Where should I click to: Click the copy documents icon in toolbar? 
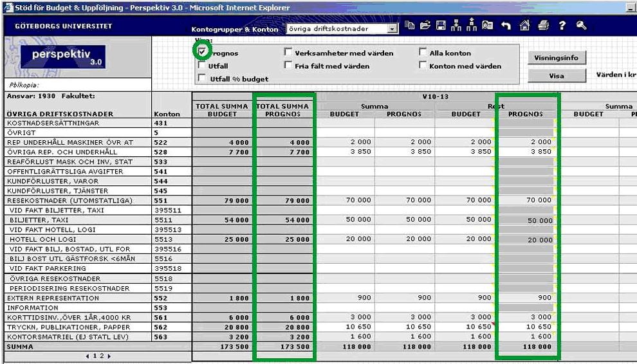[x=410, y=26]
